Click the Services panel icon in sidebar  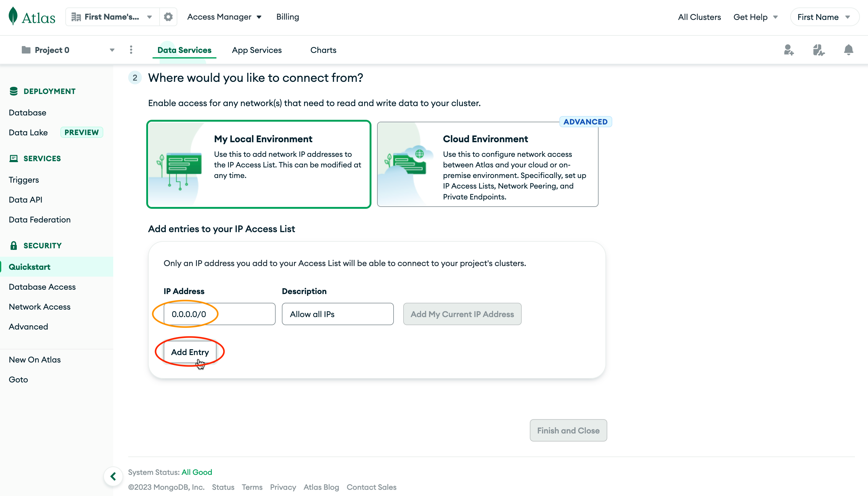[14, 158]
